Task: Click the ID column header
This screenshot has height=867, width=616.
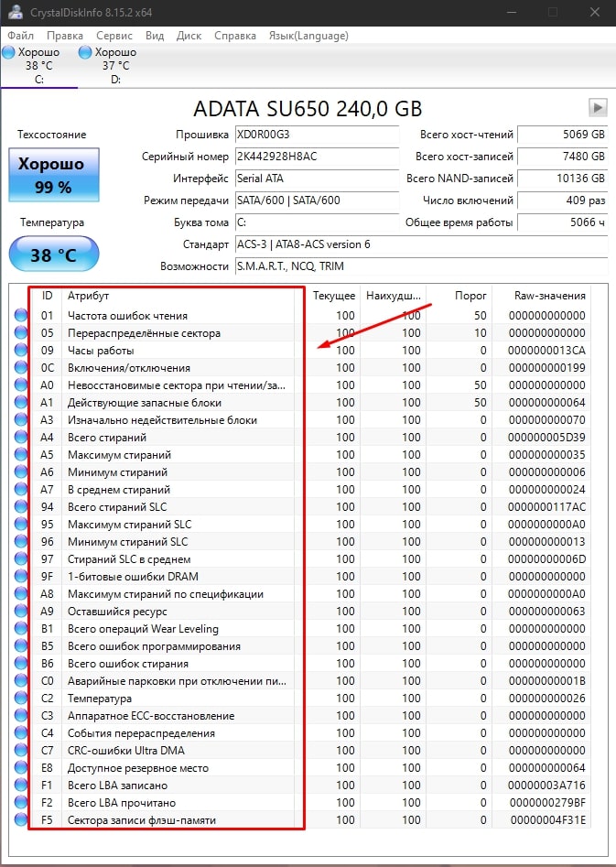Action: click(47, 296)
